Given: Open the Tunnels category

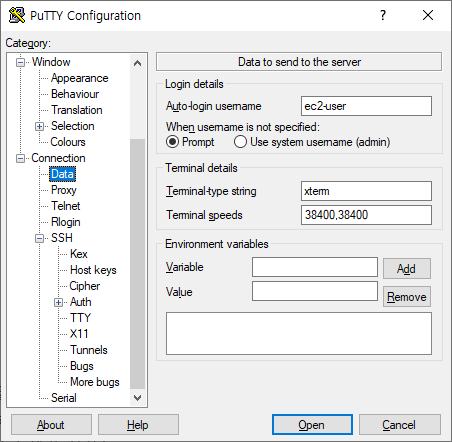Looking at the screenshot, I should tap(89, 350).
